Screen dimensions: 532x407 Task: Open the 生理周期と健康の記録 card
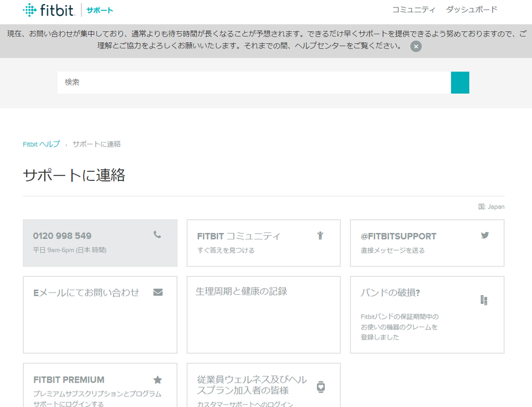[264, 315]
